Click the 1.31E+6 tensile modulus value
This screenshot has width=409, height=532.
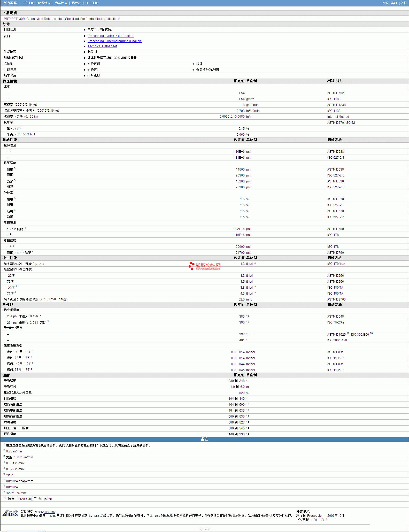[x=239, y=158]
